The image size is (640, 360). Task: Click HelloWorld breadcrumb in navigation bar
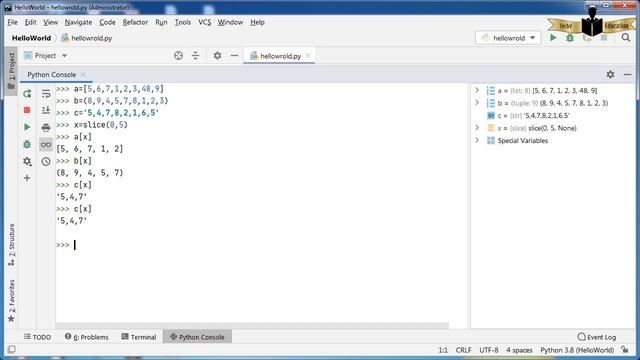click(x=31, y=38)
